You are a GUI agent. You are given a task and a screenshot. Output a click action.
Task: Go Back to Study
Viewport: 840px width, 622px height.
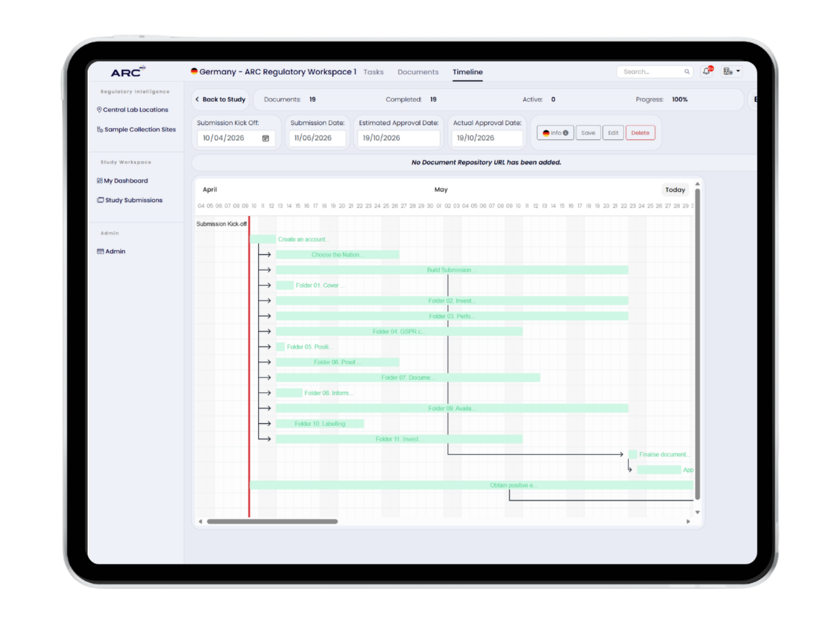coord(220,100)
